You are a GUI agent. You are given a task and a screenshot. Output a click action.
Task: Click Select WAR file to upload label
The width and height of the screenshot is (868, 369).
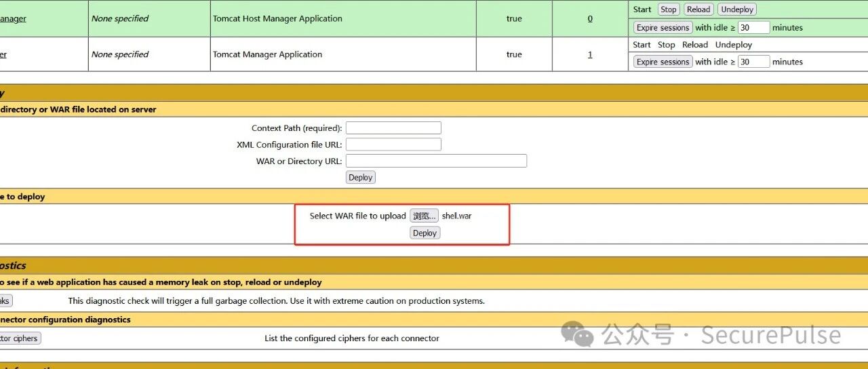pyautogui.click(x=357, y=216)
